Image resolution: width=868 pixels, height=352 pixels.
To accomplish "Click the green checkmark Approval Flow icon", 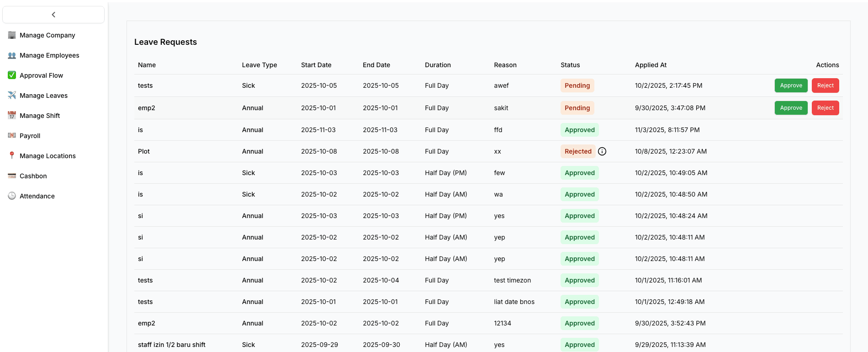I will point(12,75).
